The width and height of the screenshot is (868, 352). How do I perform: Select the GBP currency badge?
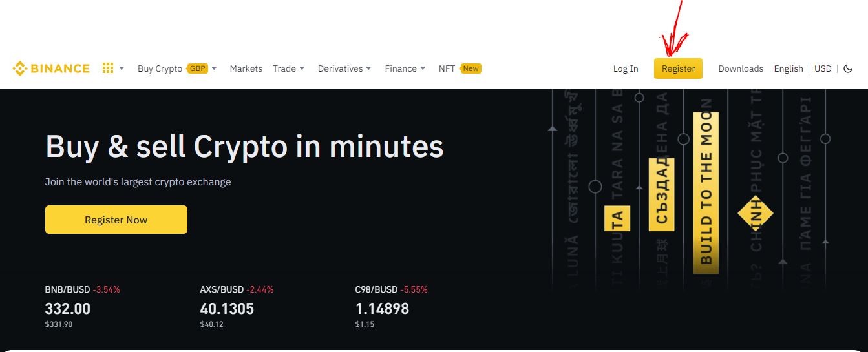pos(197,68)
